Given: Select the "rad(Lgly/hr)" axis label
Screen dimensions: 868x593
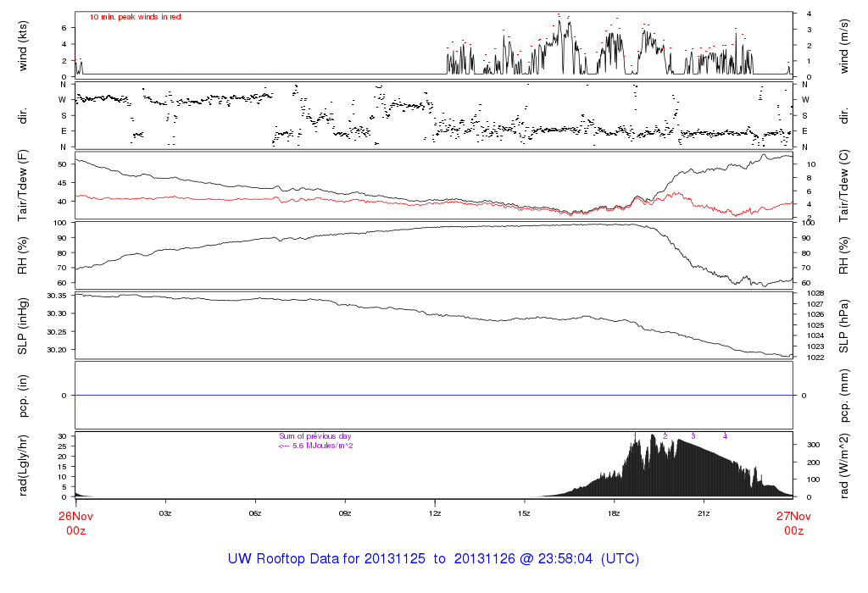Looking at the screenshot, I should (23, 464).
